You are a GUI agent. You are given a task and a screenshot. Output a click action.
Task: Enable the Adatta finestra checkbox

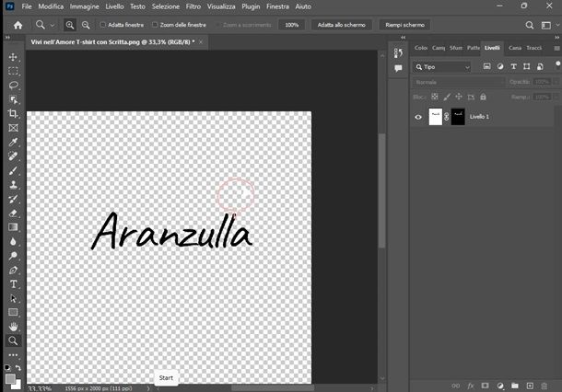(x=103, y=25)
